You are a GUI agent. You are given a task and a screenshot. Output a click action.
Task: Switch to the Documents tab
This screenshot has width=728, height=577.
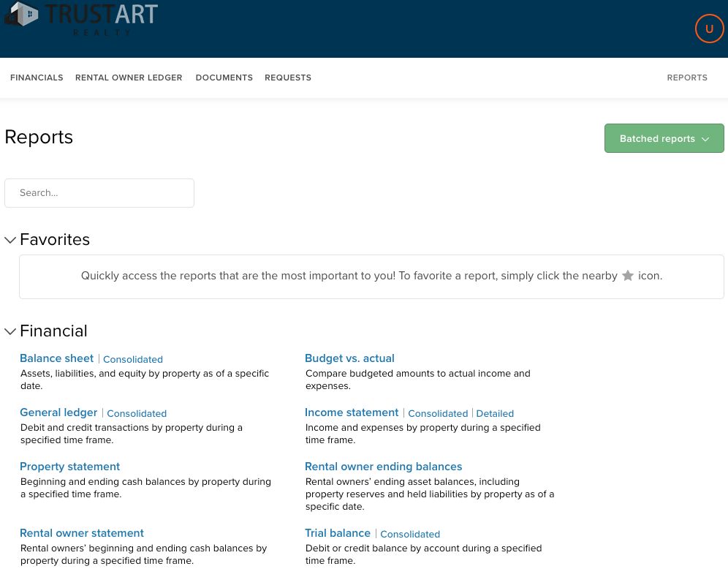click(224, 78)
